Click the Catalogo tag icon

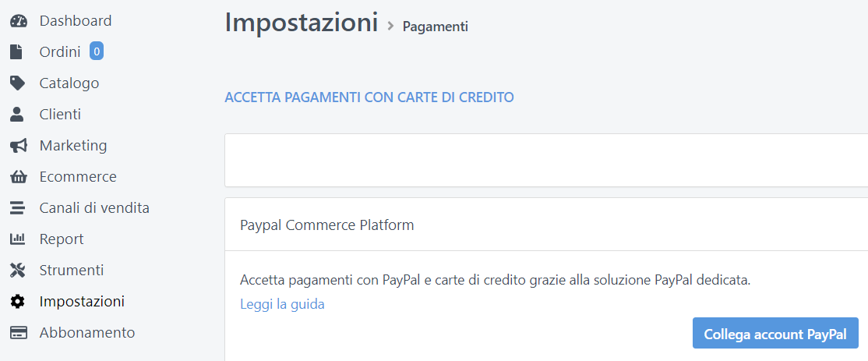pyautogui.click(x=17, y=83)
